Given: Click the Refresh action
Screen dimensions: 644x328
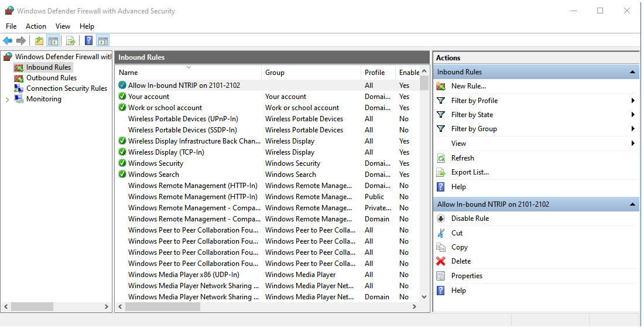Looking at the screenshot, I should [463, 158].
